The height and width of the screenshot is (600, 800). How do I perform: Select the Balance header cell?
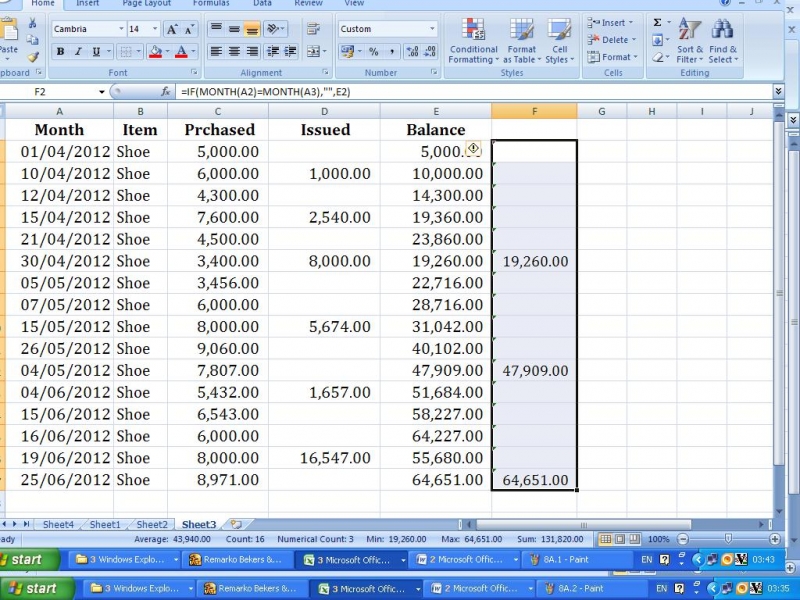435,130
